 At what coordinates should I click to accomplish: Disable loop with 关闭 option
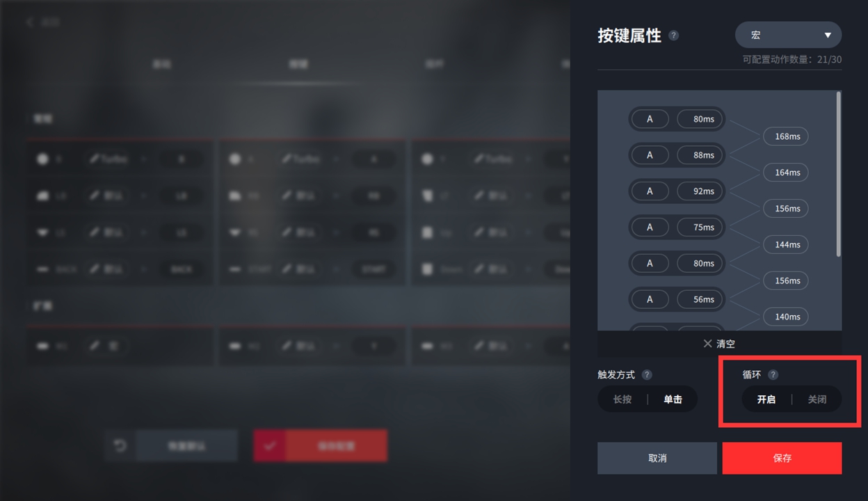point(817,399)
